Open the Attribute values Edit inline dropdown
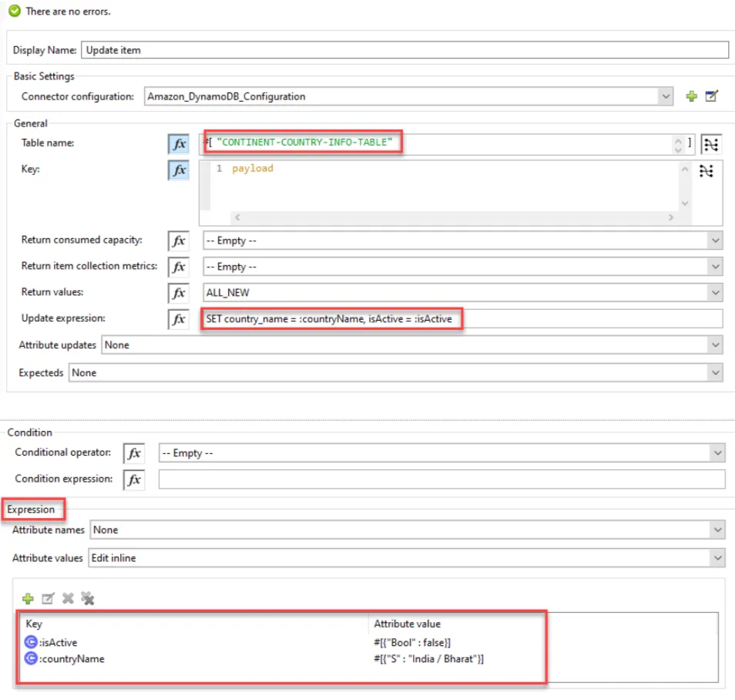 click(717, 558)
